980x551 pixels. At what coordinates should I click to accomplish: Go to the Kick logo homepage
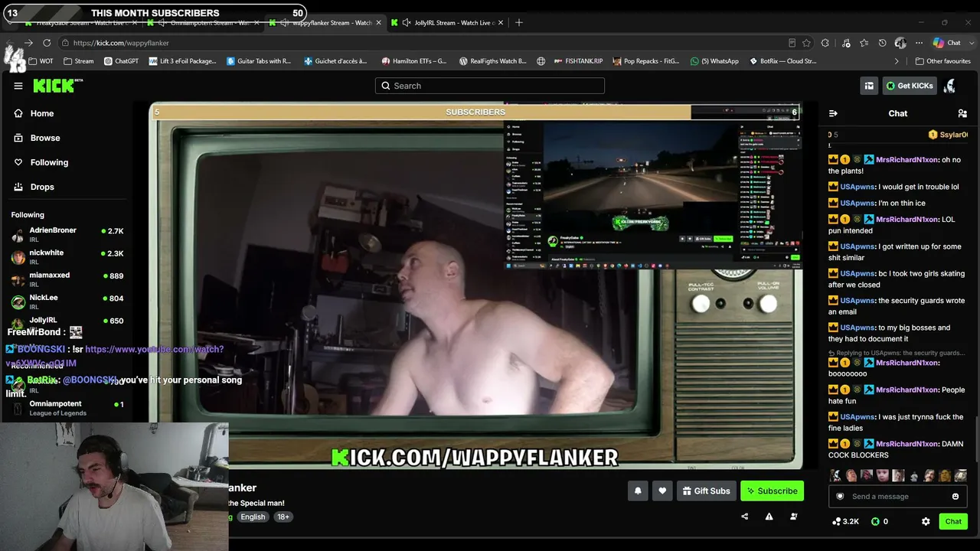pos(57,86)
